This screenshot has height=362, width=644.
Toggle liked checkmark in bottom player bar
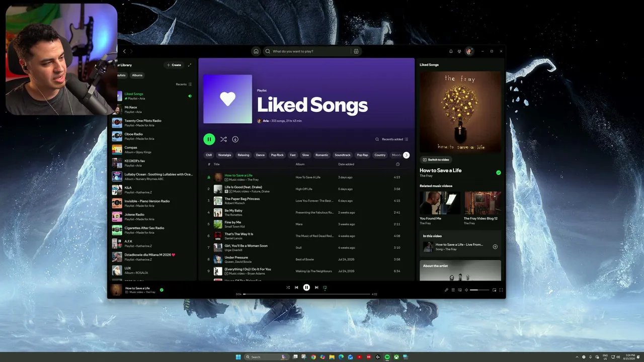tap(162, 290)
